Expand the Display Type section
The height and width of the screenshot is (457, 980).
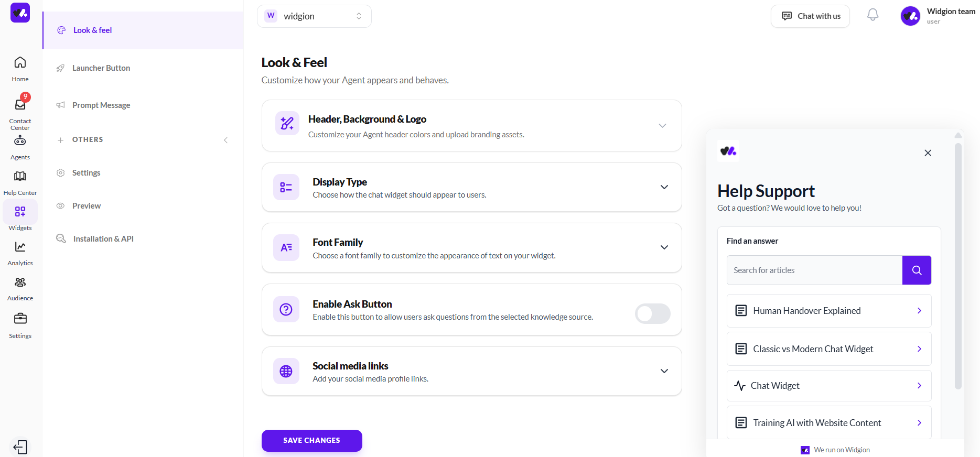click(x=664, y=187)
